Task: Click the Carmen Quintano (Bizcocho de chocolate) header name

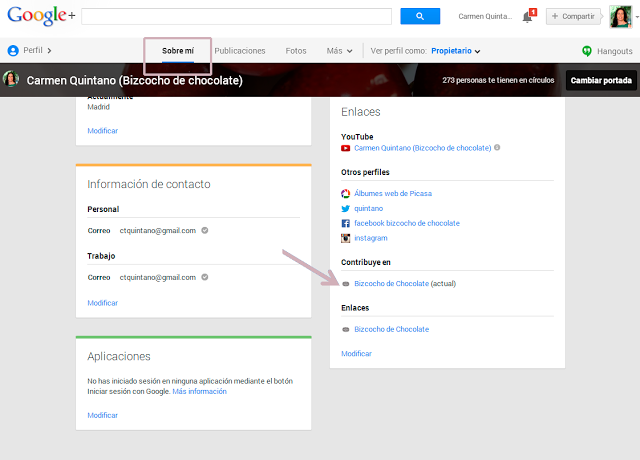Action: tap(135, 80)
